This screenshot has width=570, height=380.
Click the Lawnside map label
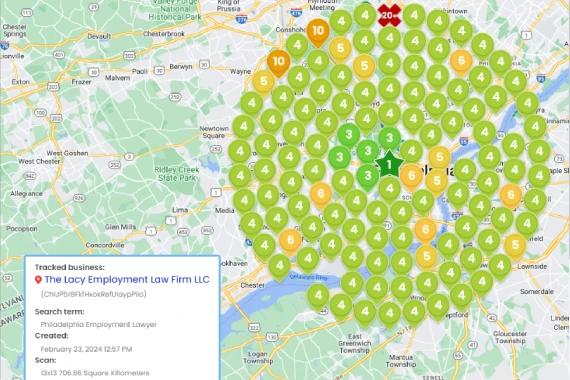pyautogui.click(x=532, y=266)
